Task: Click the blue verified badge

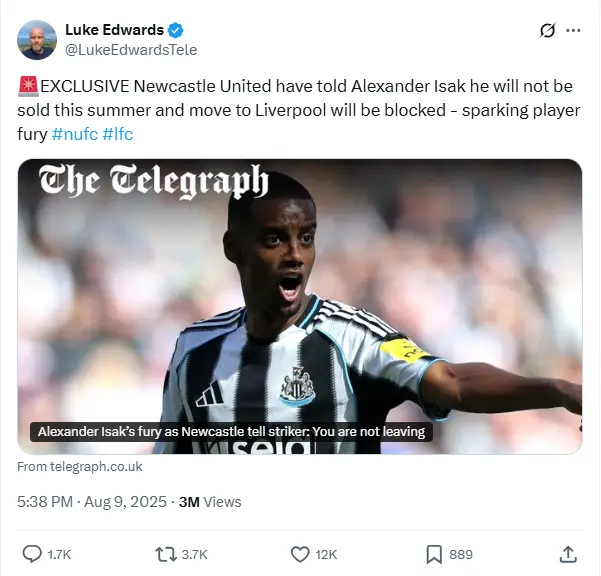Action: (x=176, y=30)
